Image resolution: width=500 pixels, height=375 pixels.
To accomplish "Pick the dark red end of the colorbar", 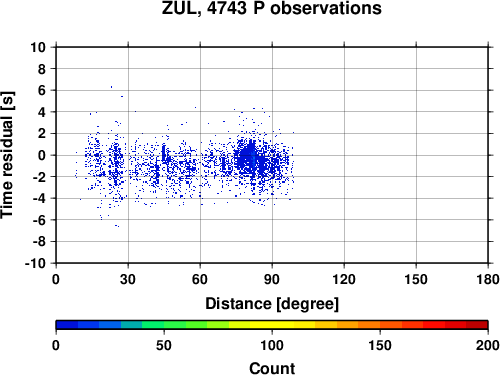I will (x=477, y=325).
